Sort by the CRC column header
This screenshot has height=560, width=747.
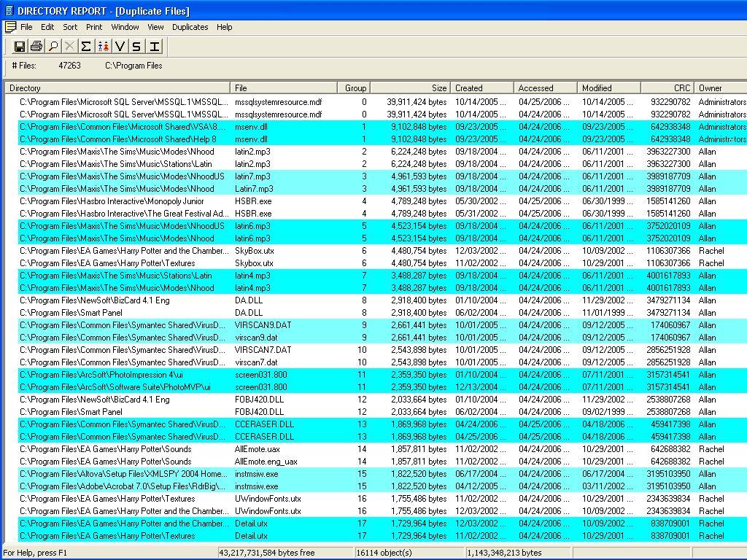click(667, 88)
